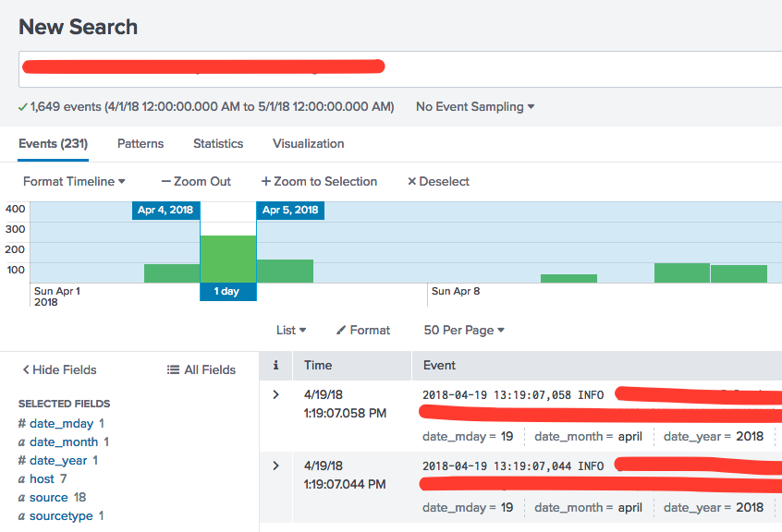The image size is (782, 532).
Task: Open the 50 Per Page dropdown
Action: point(464,331)
